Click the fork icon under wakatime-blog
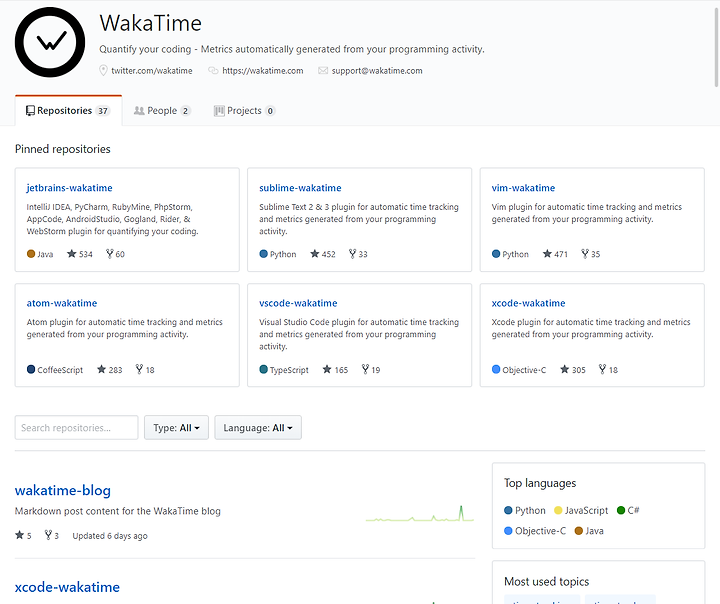Image resolution: width=720 pixels, height=604 pixels. pos(48,535)
